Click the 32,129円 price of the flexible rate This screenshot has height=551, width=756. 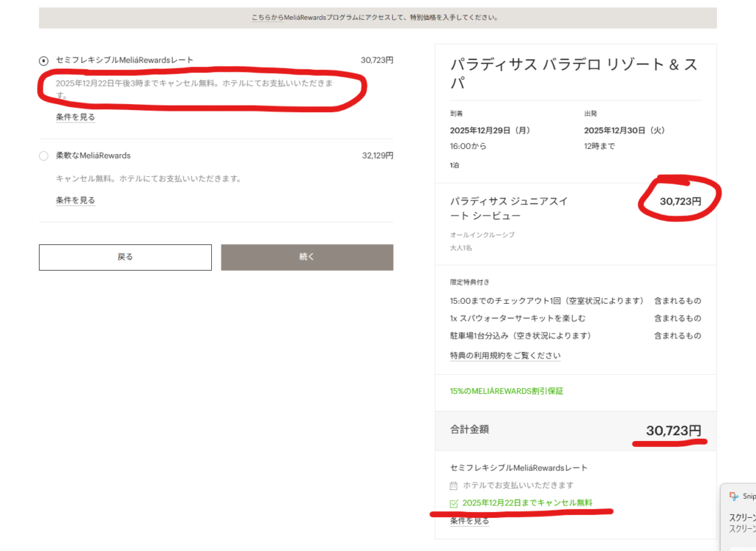377,156
